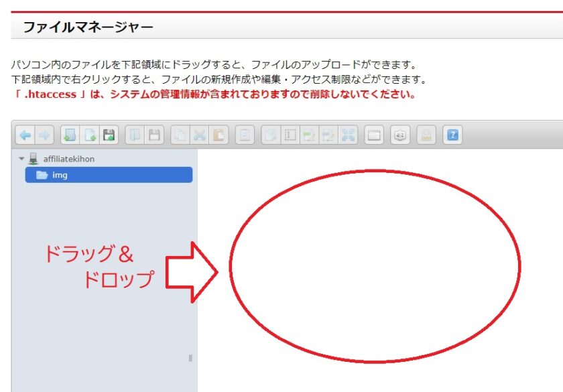Click the second pencil icon beside Edit file
The width and height of the screenshot is (563, 392).
pos(328,135)
